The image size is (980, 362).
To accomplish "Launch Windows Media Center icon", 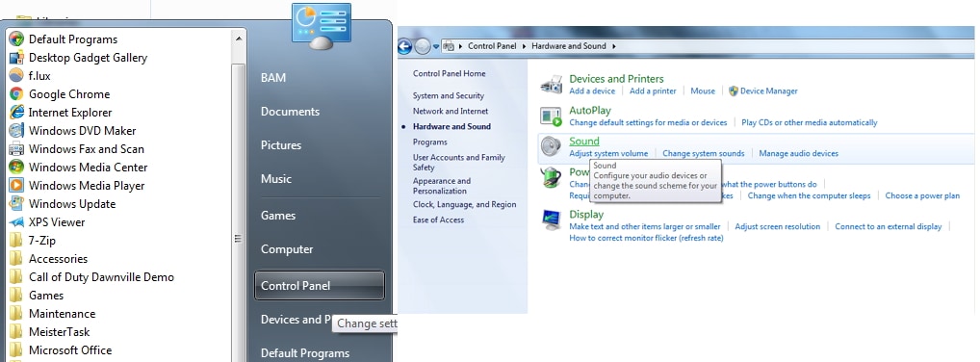I will [x=16, y=167].
